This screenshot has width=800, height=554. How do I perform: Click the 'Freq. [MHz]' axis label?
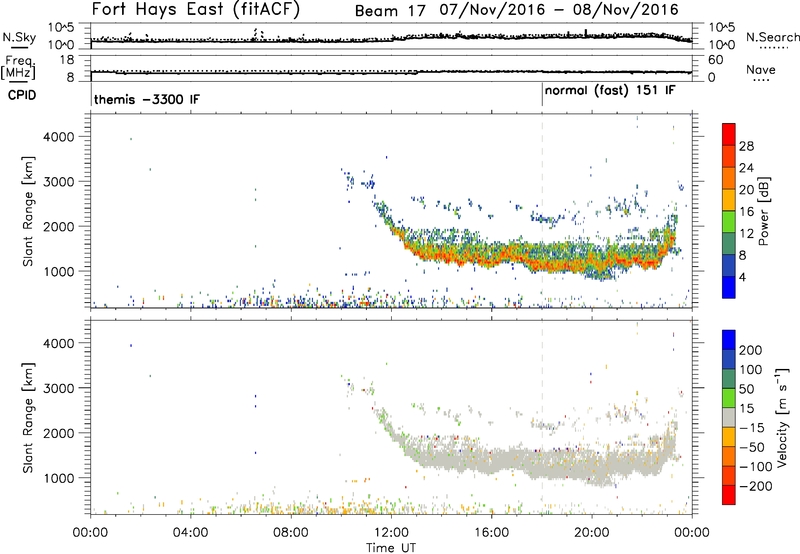coord(19,67)
